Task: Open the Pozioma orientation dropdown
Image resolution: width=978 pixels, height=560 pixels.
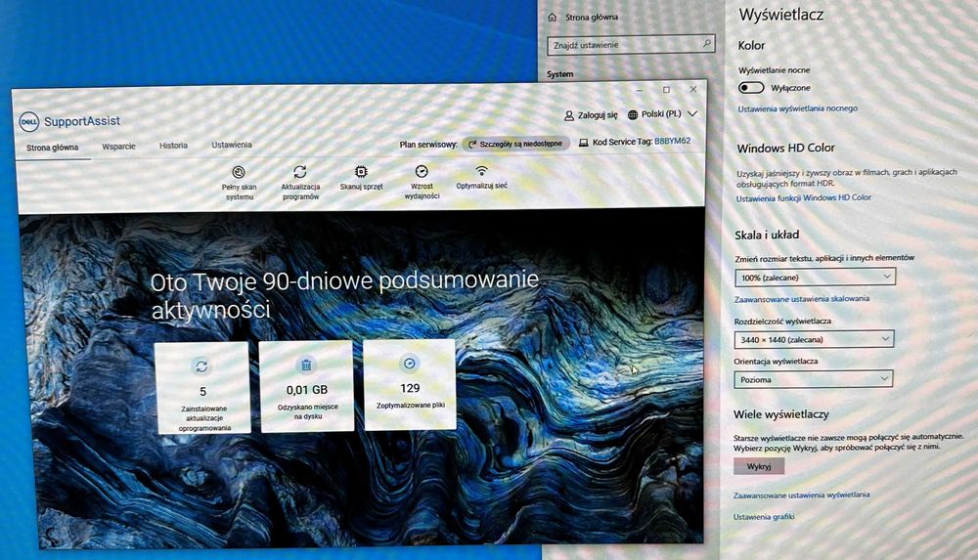Action: (x=813, y=379)
